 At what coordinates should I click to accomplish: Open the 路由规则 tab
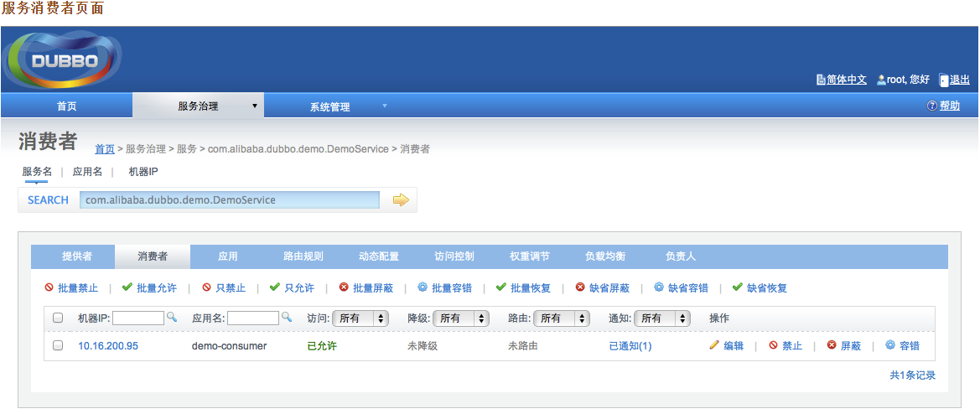point(303,256)
